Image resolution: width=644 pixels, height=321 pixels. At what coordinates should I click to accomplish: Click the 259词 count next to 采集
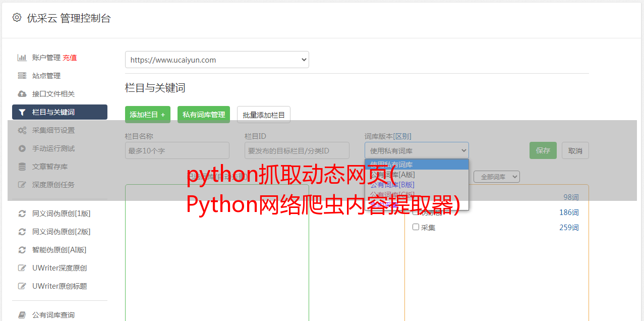[x=569, y=228]
